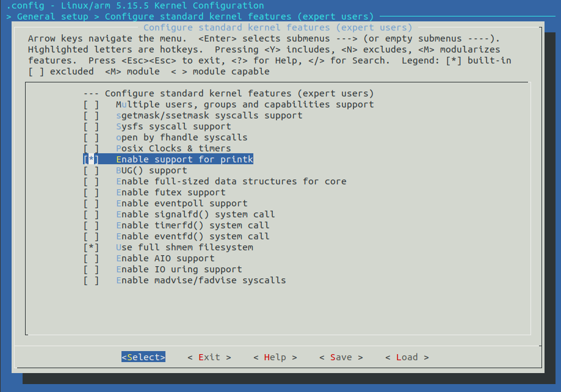
Task: Toggle full-sized data structures for core checkbox
Action: (x=91, y=181)
